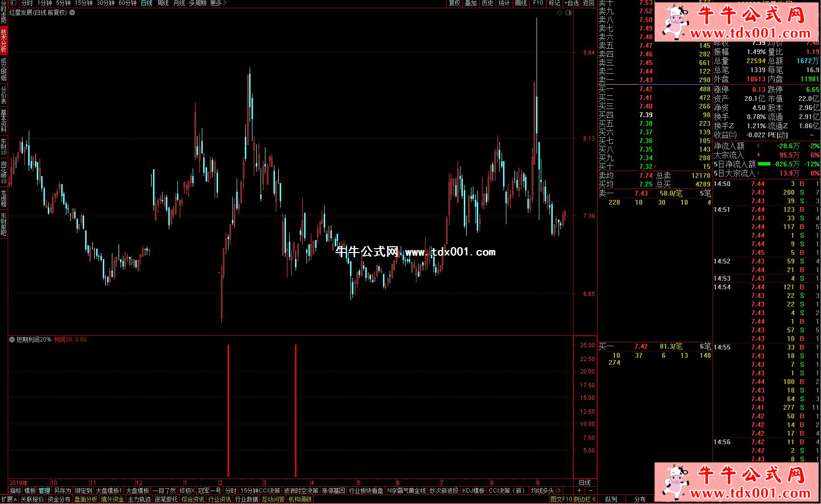The width and height of the screenshot is (821, 504).
Task: Expand the 短期利润20% indicator dropdown
Action: (x=12, y=340)
